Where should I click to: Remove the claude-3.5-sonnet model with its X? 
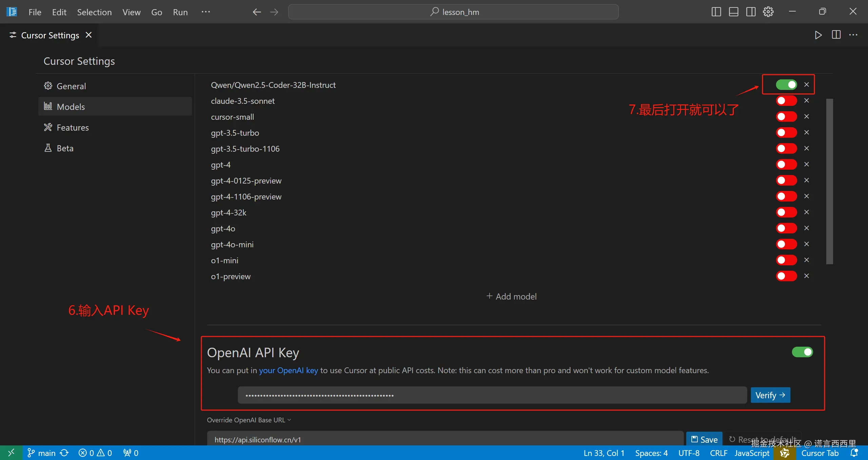click(x=807, y=101)
